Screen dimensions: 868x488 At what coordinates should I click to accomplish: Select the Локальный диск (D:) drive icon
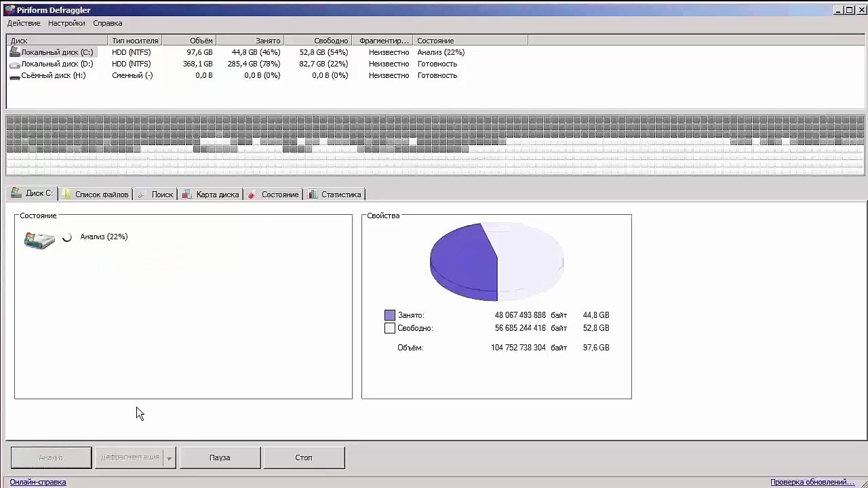coord(14,64)
